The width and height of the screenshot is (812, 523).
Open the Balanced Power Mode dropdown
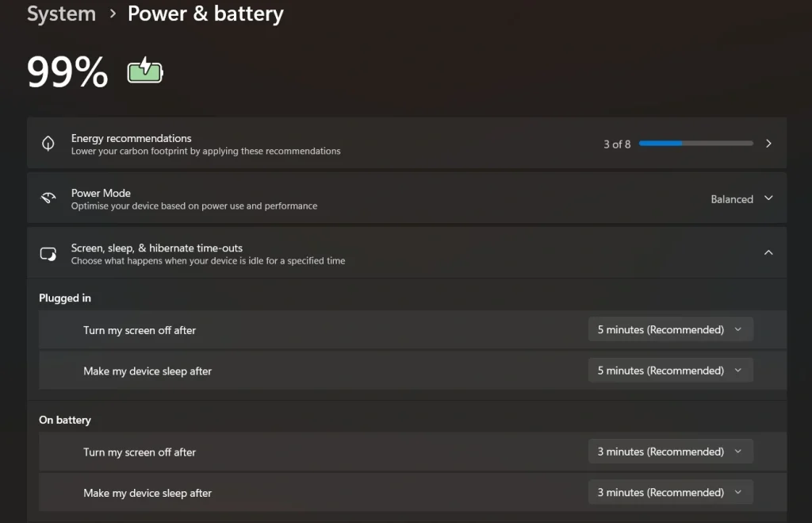pyautogui.click(x=741, y=198)
